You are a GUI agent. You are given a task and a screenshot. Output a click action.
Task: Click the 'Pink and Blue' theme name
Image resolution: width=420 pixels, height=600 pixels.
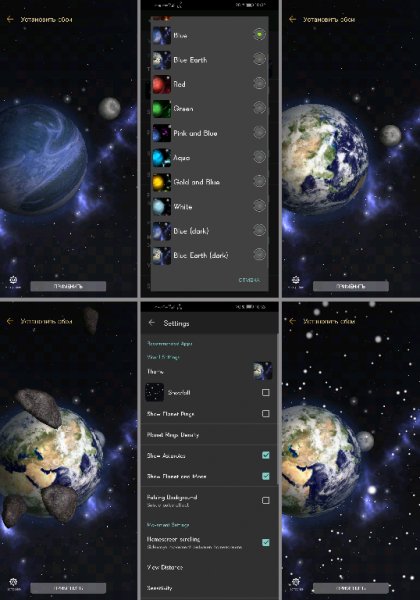click(195, 133)
